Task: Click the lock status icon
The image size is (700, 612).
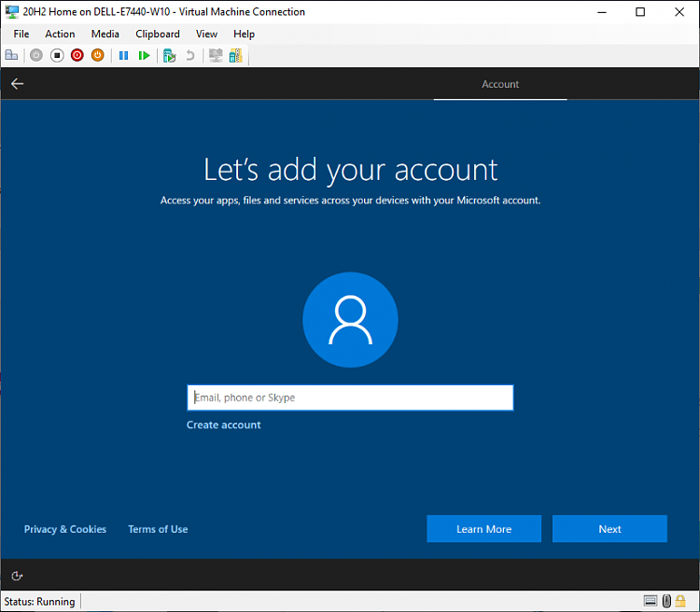Action: (x=680, y=601)
